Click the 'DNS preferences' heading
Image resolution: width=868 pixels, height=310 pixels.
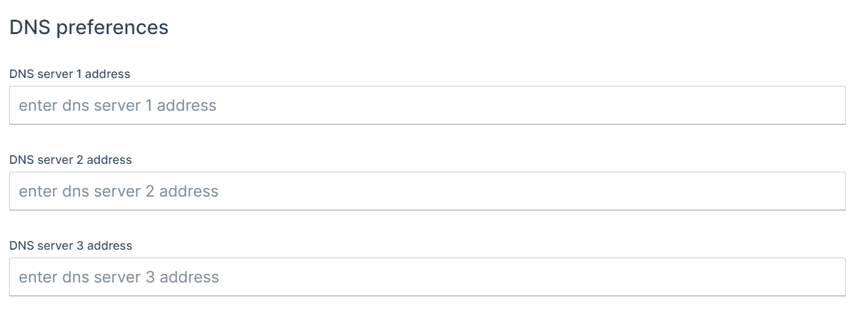[89, 28]
